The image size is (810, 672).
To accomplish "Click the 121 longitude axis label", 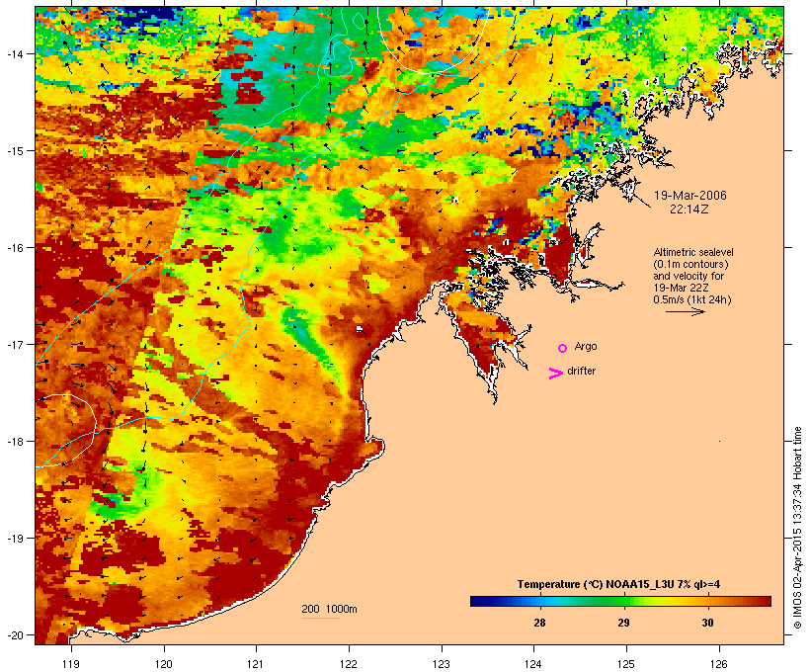I will 256,664.
